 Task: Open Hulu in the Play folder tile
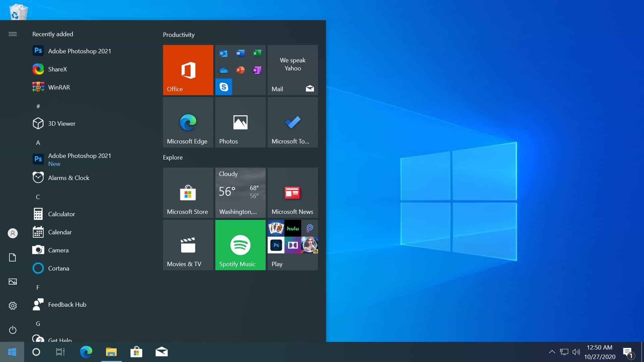[x=292, y=228]
